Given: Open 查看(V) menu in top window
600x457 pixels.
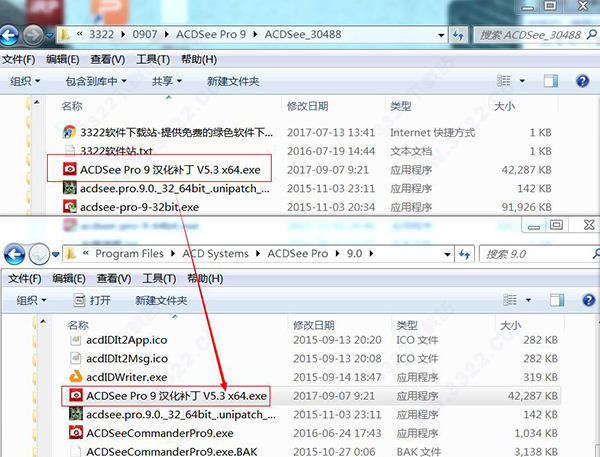Looking at the screenshot, I should tap(108, 60).
